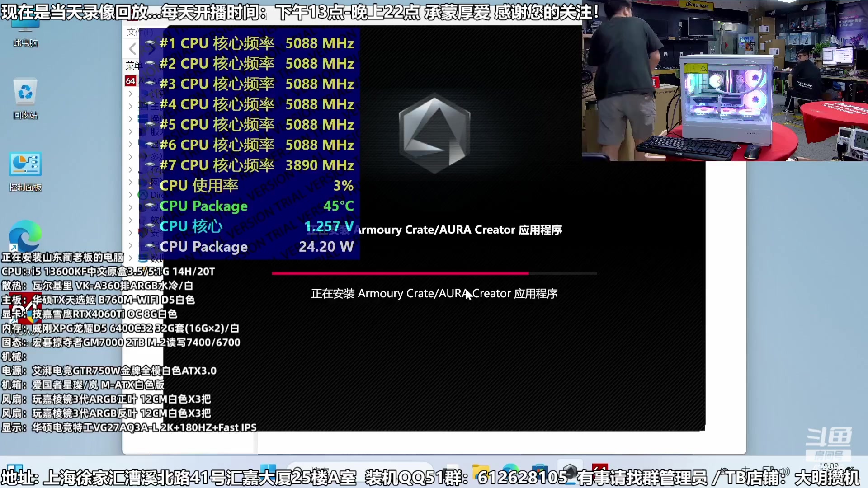Launch Microsoft Edge from the desktop shortcut
The image size is (868, 488).
pos(25,236)
